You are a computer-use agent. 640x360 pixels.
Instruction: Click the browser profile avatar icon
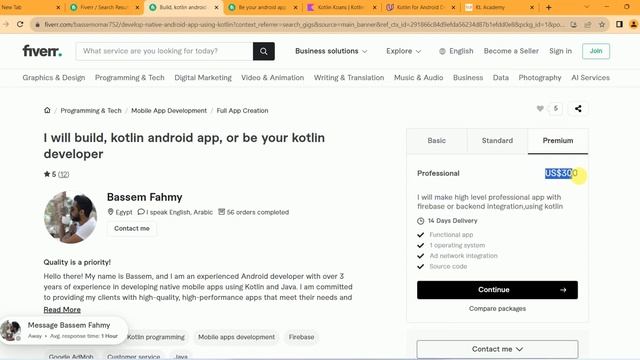click(x=633, y=24)
